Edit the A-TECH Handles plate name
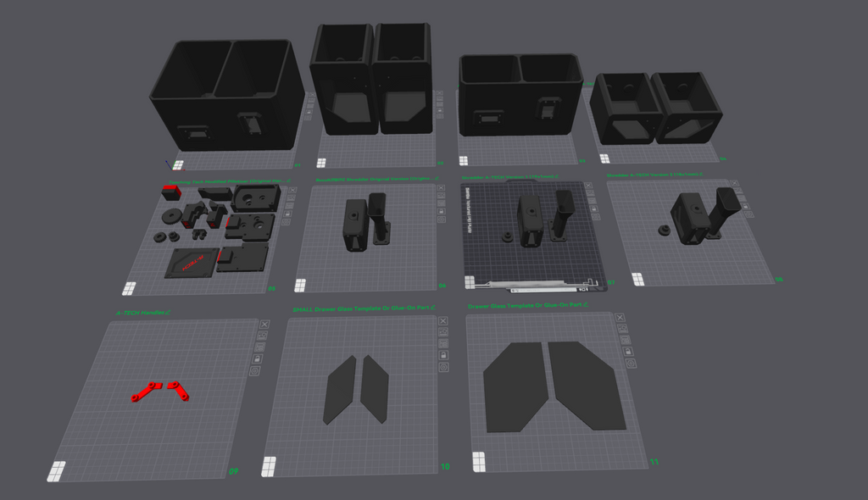The width and height of the screenshot is (868, 500). click(168, 313)
